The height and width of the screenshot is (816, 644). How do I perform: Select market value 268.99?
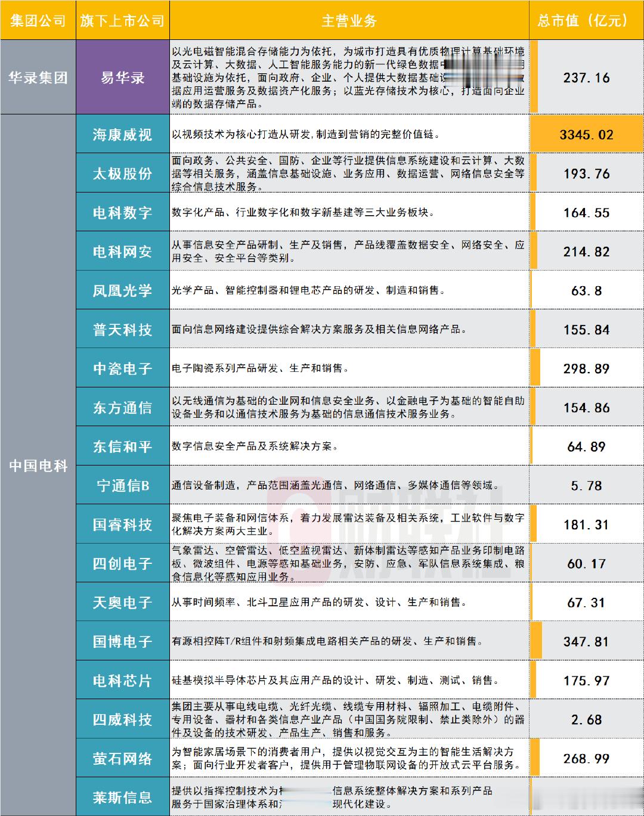pos(587,759)
